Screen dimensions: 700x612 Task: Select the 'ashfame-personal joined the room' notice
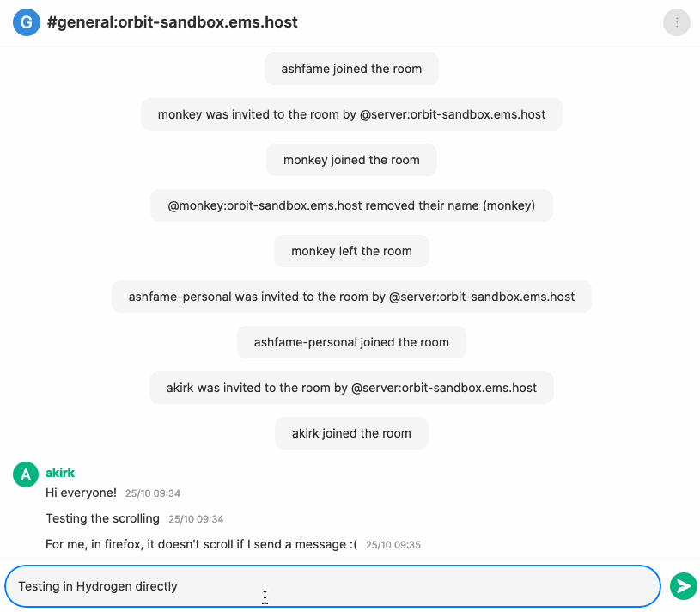click(350, 341)
